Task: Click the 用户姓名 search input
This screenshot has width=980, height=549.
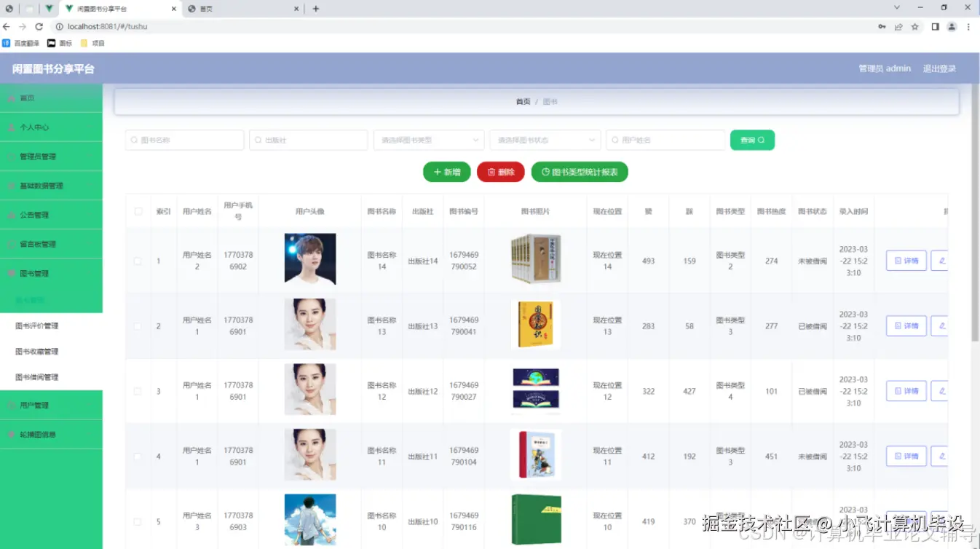Action: click(x=665, y=140)
